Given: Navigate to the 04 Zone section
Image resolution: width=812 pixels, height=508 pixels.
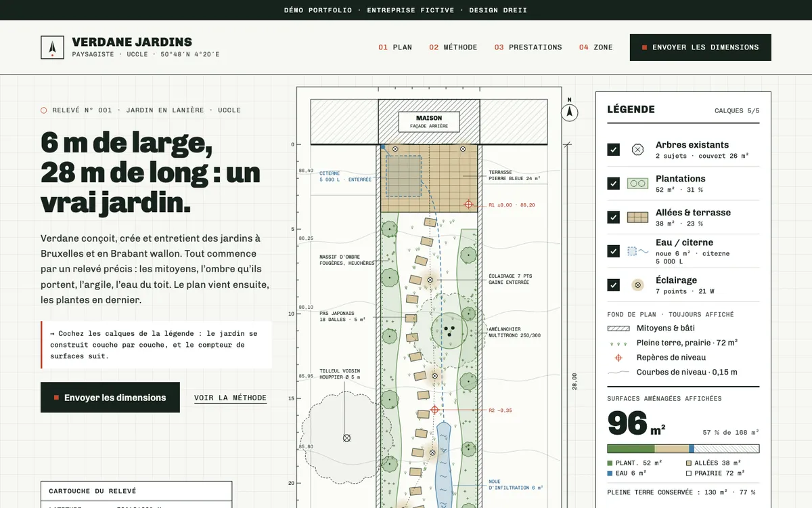Looking at the screenshot, I should pyautogui.click(x=595, y=47).
